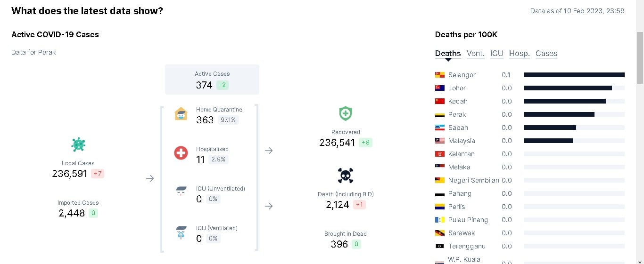The width and height of the screenshot is (644, 264).
Task: Click the green Recovered shield icon
Action: point(346,113)
